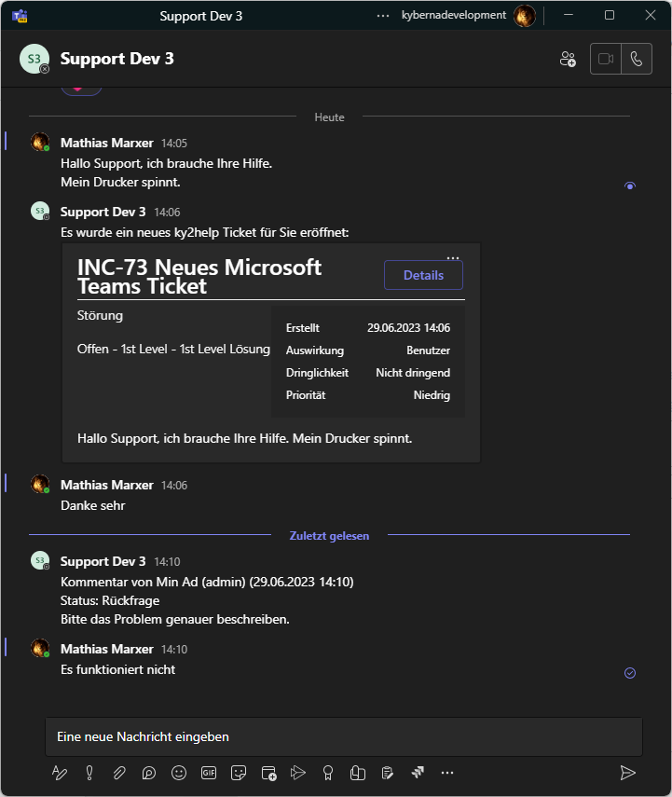Open text formatting with the pen icon

coord(60,773)
